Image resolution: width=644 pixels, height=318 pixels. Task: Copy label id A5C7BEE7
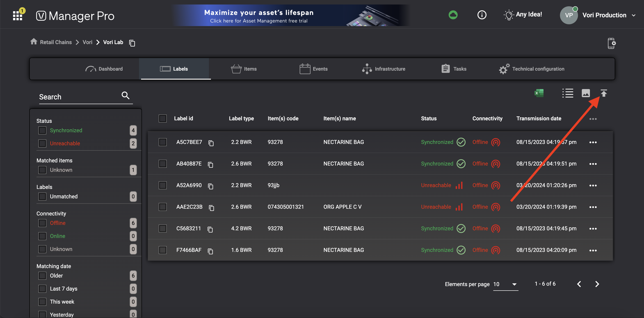(211, 143)
